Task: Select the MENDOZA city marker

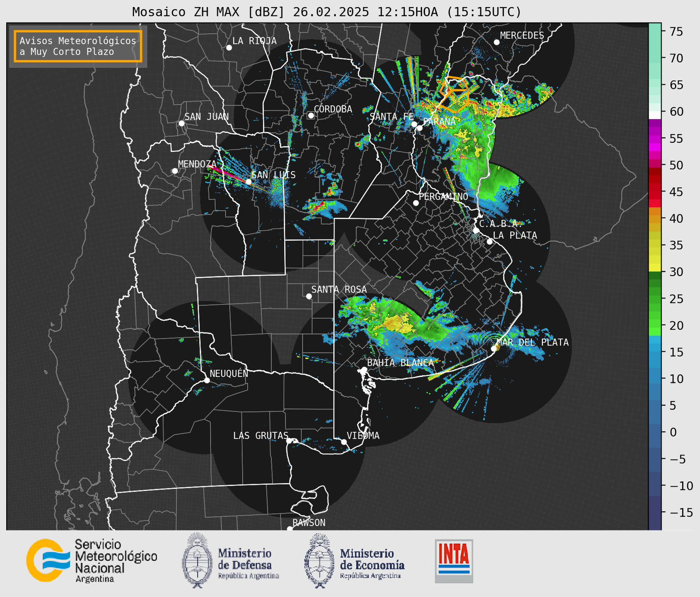Action: [x=175, y=171]
